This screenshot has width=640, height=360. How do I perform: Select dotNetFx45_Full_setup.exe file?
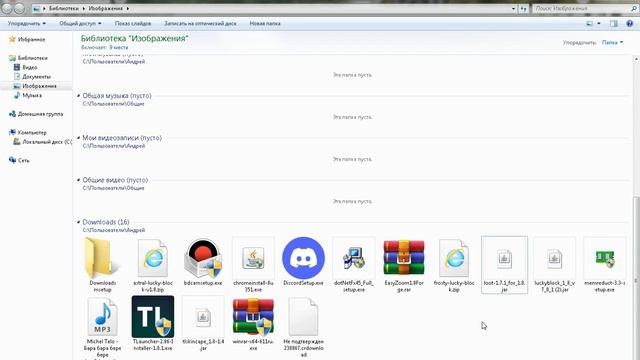click(x=353, y=258)
